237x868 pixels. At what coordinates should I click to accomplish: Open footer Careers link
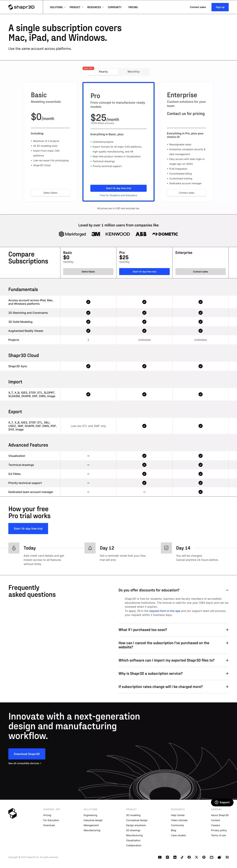point(215,825)
